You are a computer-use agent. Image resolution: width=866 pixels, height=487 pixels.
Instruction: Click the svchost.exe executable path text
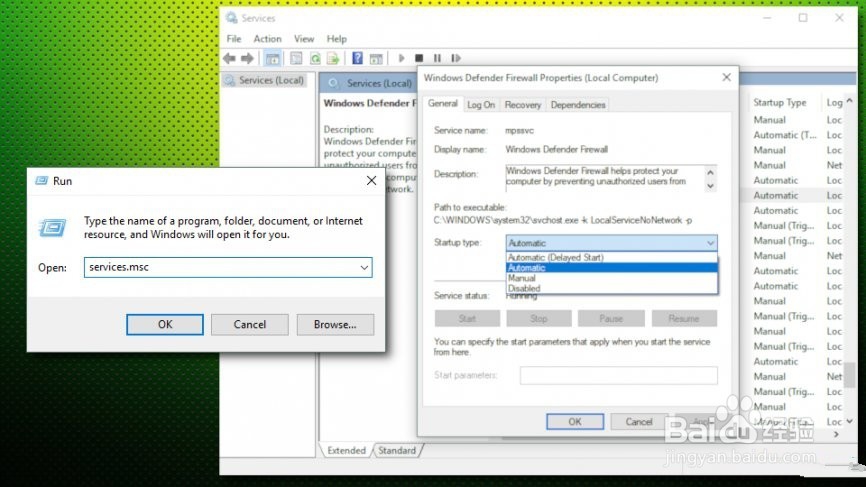click(562, 220)
